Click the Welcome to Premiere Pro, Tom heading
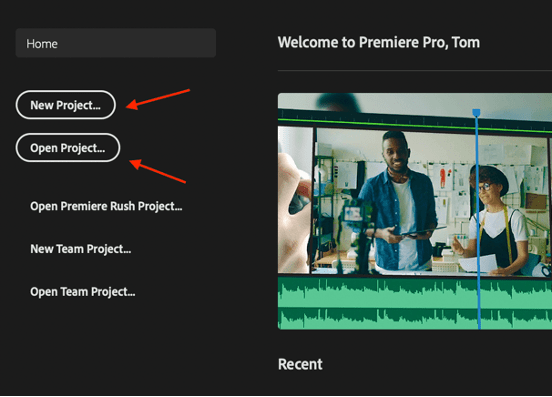552x397 pixels. point(379,42)
